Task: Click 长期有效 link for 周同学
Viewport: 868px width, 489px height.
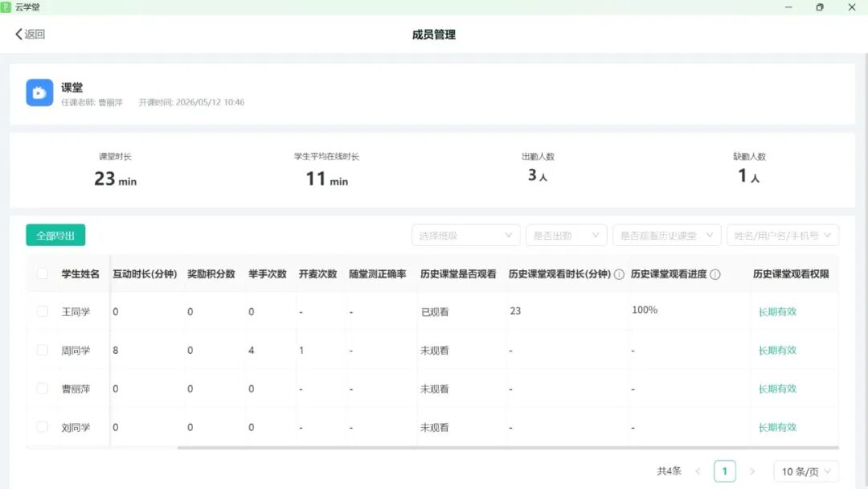Action: [777, 351]
